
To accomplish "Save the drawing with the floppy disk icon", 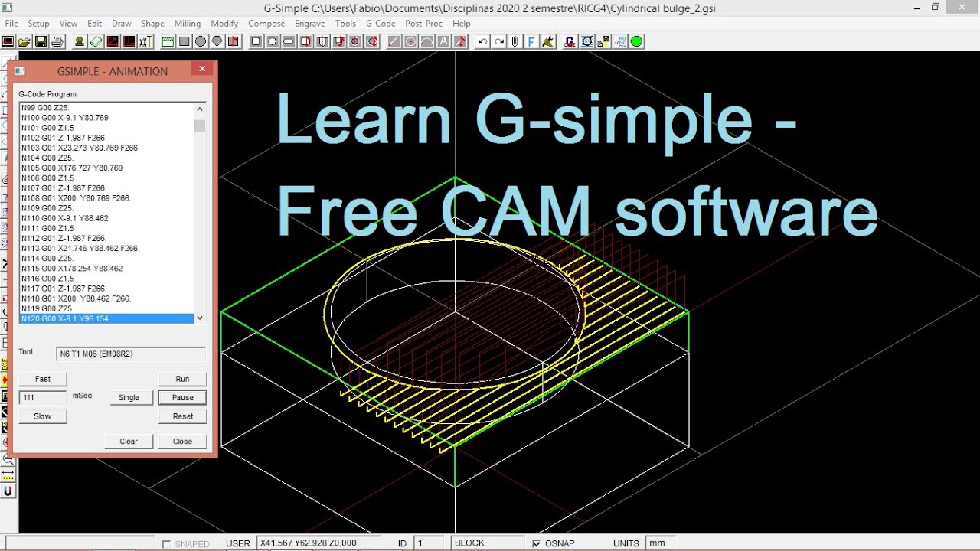I will [x=41, y=41].
